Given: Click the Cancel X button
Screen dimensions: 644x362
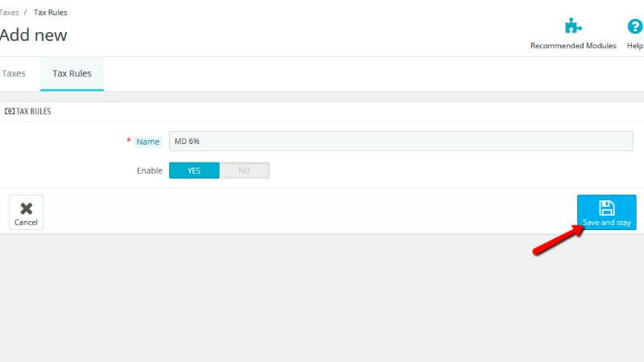Looking at the screenshot, I should click(x=26, y=212).
